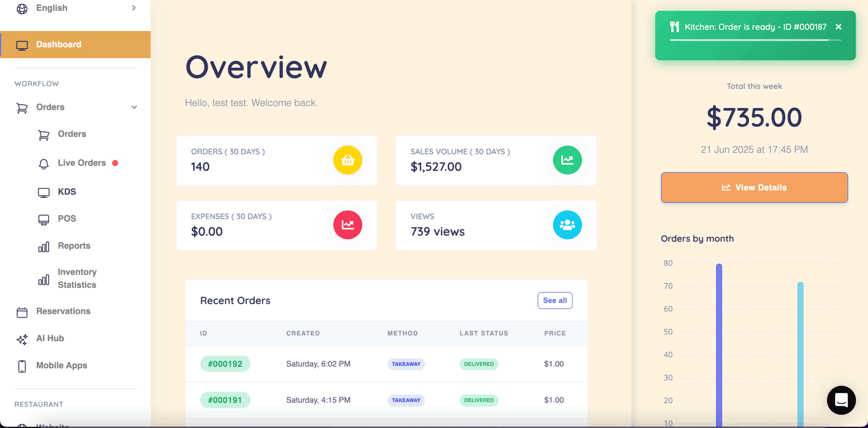
Task: Click the light blue orders by month bar
Action: click(x=800, y=354)
